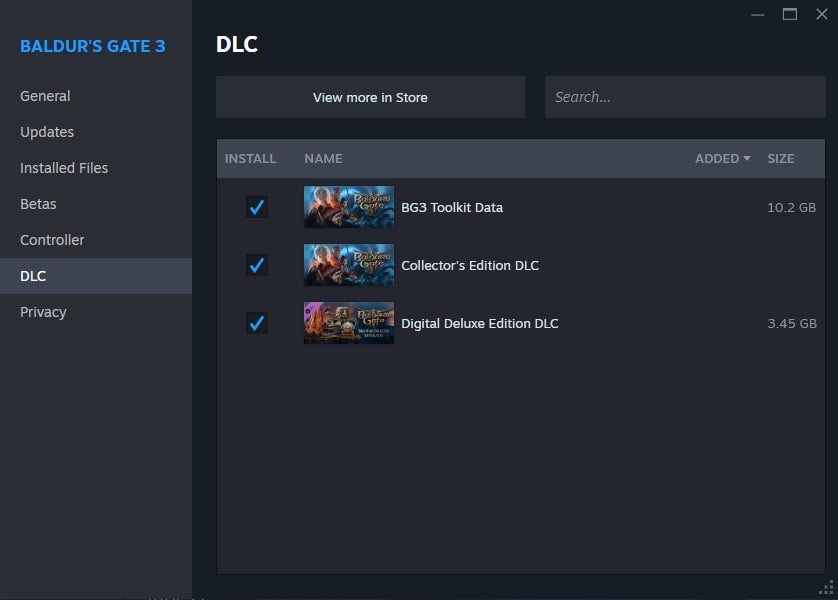838x600 pixels.
Task: Select the DLC sidebar entry
Action: click(33, 276)
